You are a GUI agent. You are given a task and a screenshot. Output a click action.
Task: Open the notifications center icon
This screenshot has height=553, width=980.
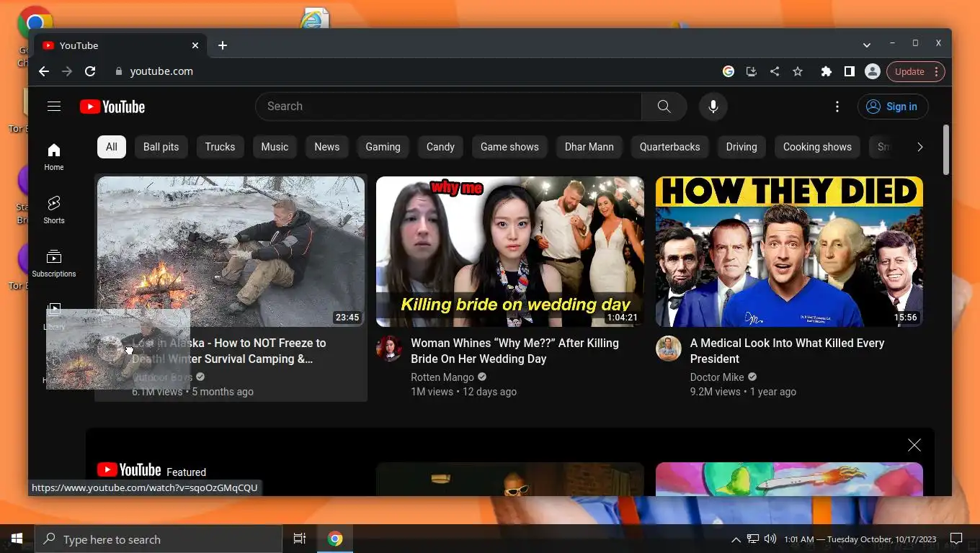956,539
